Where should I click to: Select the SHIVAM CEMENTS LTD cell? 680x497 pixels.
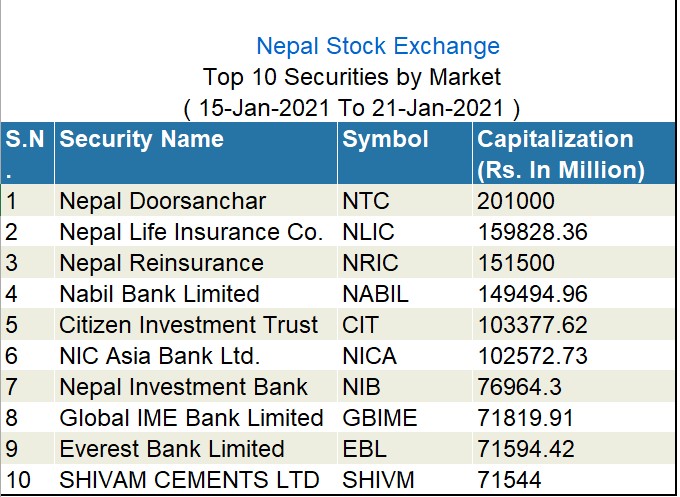pyautogui.click(x=189, y=480)
